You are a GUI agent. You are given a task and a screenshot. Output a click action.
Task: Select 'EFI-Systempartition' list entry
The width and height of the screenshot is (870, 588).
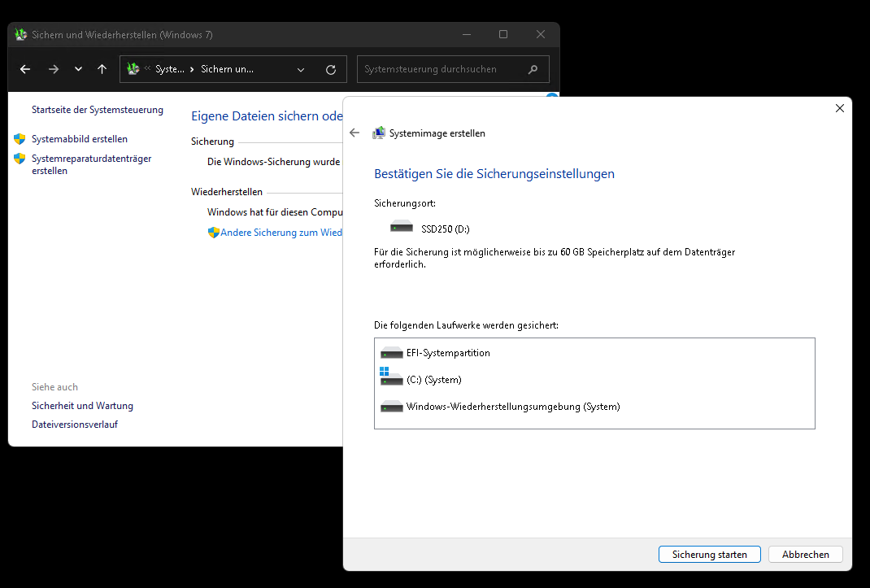pos(448,353)
